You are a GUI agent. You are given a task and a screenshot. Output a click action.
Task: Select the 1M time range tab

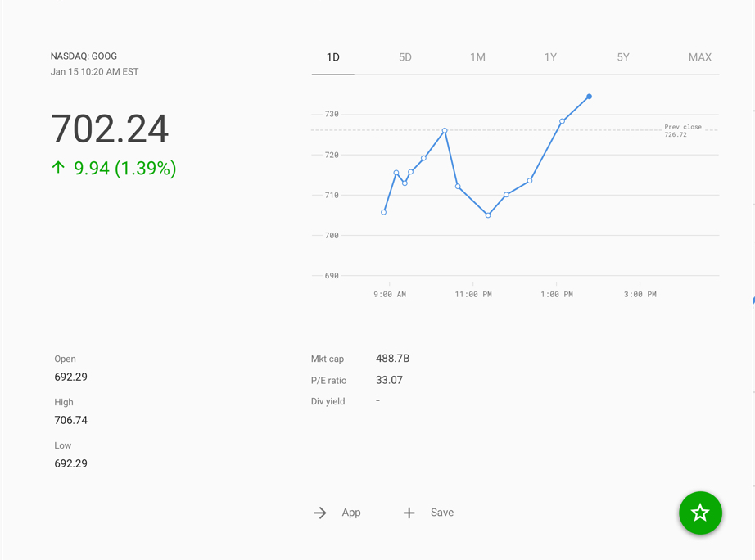pos(477,57)
